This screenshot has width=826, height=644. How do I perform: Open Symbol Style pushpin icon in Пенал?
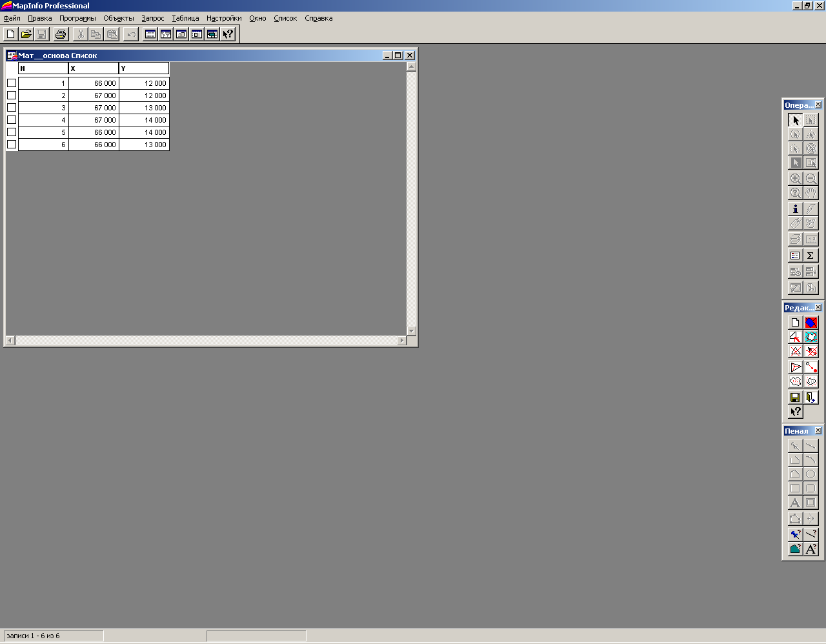[x=795, y=534]
